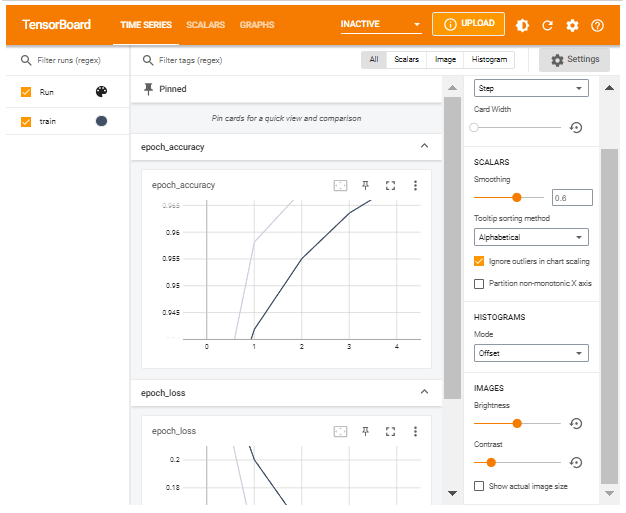Select the Scalars filter button
Viewport: 626px width, 513px height.
point(406,60)
